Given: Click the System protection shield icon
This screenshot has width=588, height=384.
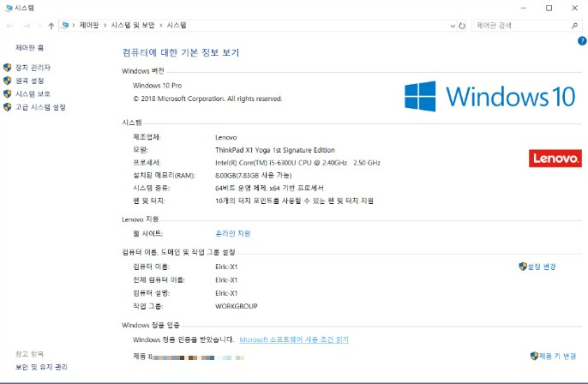Looking at the screenshot, I should (x=8, y=93).
